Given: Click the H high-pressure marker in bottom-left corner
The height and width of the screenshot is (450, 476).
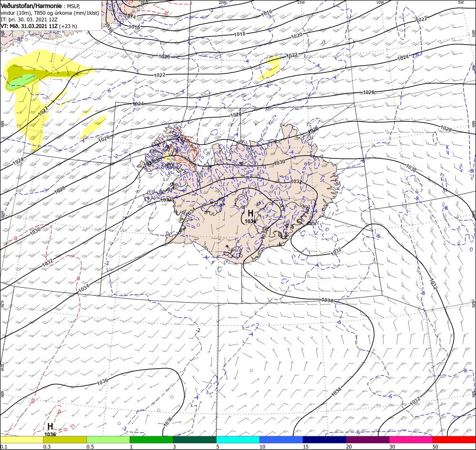Looking at the screenshot, I should pos(50,426).
